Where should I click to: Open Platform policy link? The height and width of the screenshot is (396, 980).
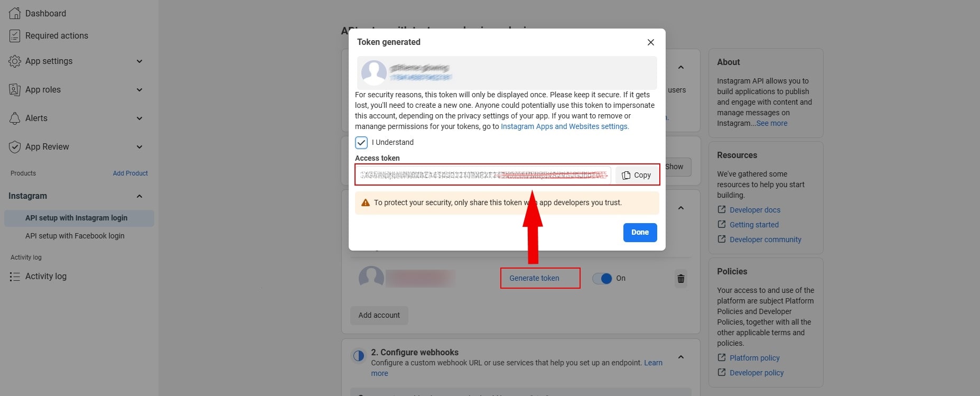tap(754, 358)
